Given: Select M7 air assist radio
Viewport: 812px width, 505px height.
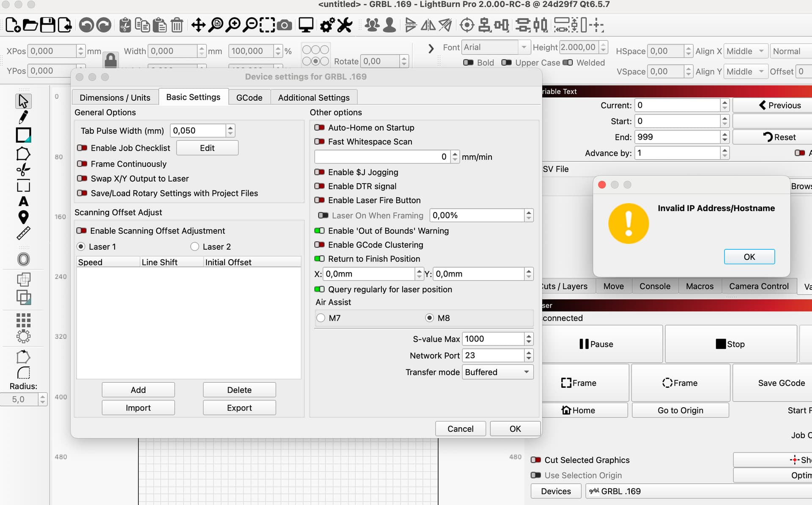Looking at the screenshot, I should (321, 318).
